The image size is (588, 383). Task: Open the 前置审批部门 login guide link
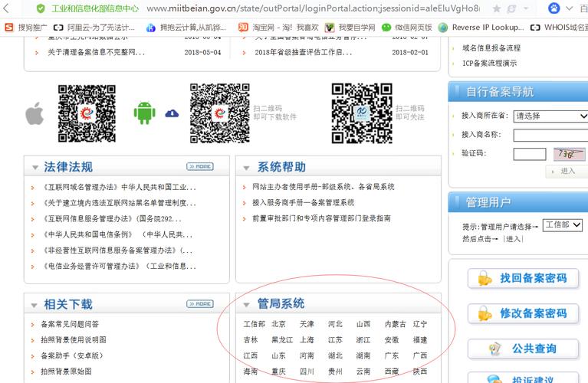321,218
